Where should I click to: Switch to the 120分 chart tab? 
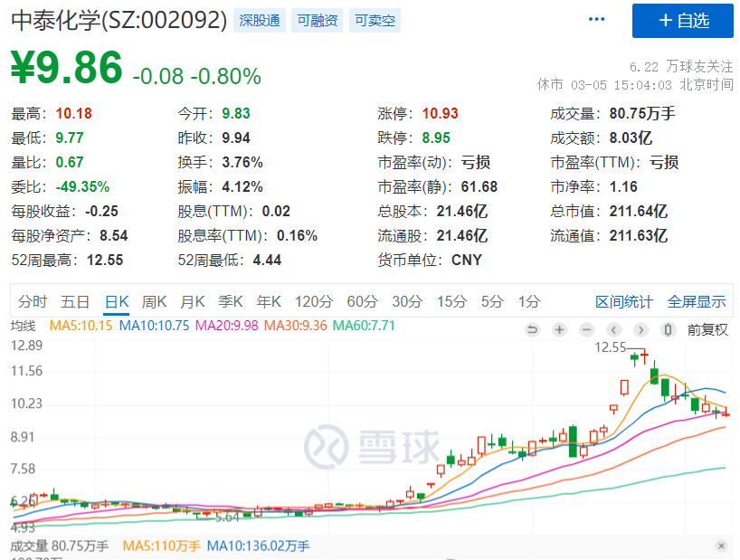[314, 301]
